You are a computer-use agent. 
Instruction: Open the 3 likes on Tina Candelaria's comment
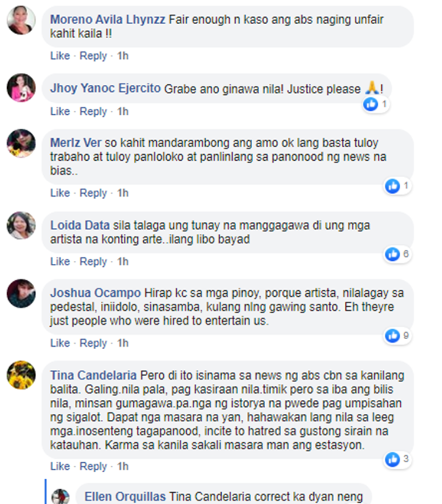pos(398,459)
